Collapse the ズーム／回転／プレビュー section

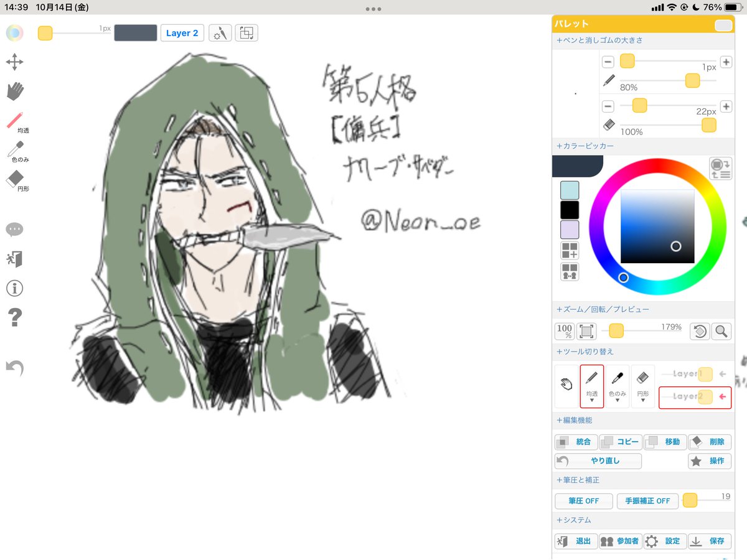pos(603,309)
